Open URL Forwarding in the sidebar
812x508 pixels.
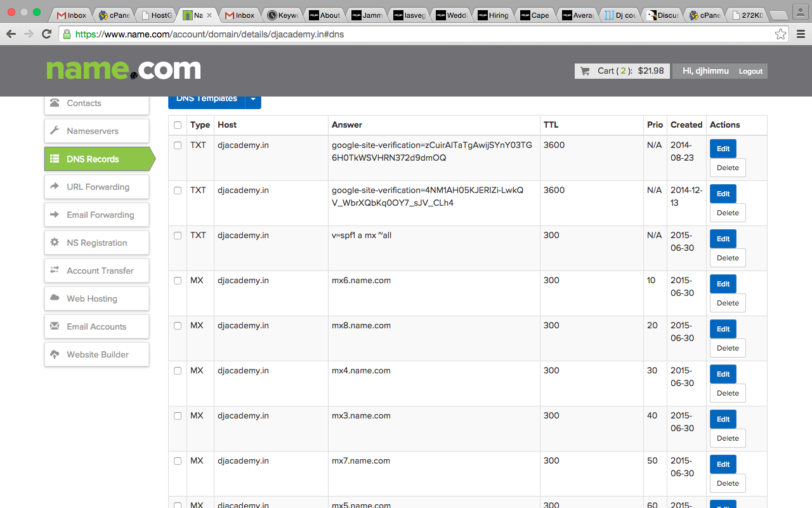pyautogui.click(x=96, y=187)
